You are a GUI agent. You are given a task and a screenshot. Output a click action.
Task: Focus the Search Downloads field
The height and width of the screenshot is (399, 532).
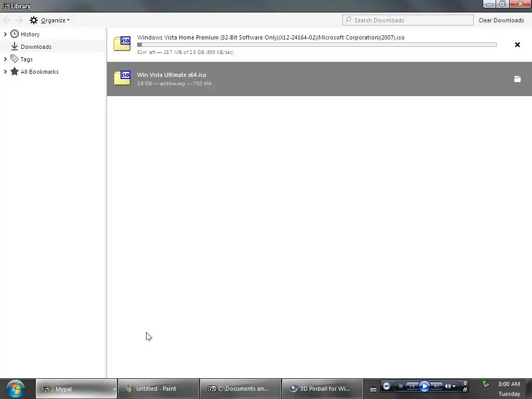coord(408,20)
